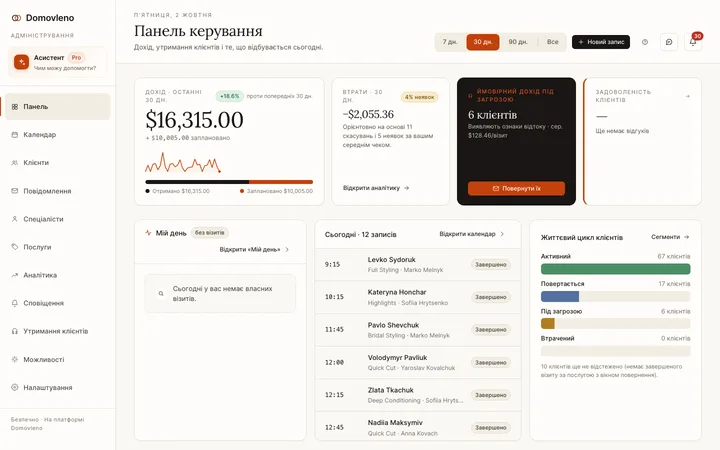Click the Сьогодні · 12 записів heading
The height and width of the screenshot is (450, 720).
coord(360,235)
